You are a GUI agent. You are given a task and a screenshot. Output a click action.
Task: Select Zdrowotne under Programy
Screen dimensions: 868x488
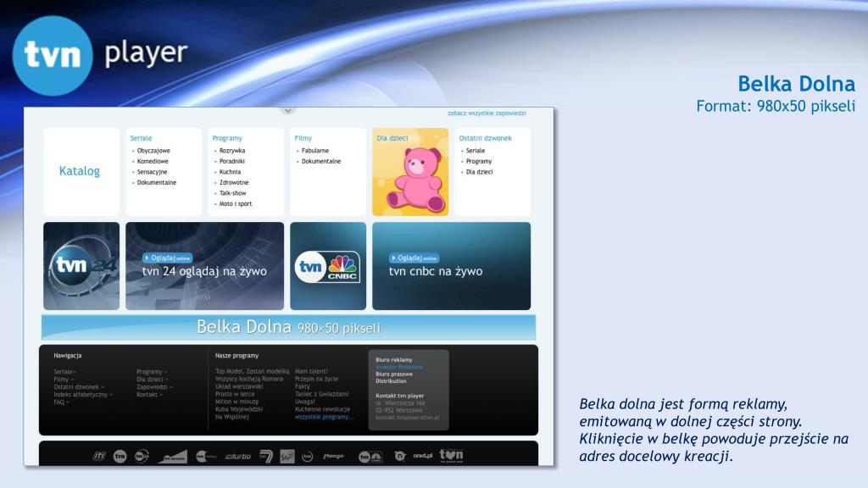coord(234,183)
